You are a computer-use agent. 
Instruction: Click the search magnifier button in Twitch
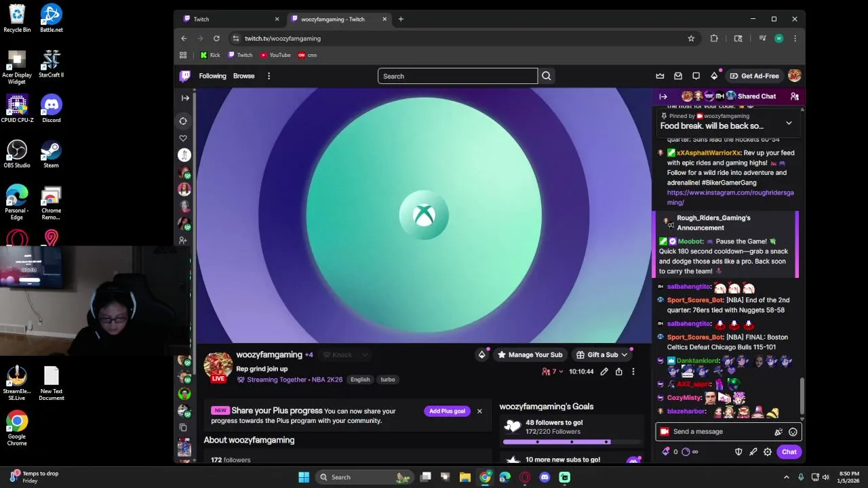[x=547, y=76]
